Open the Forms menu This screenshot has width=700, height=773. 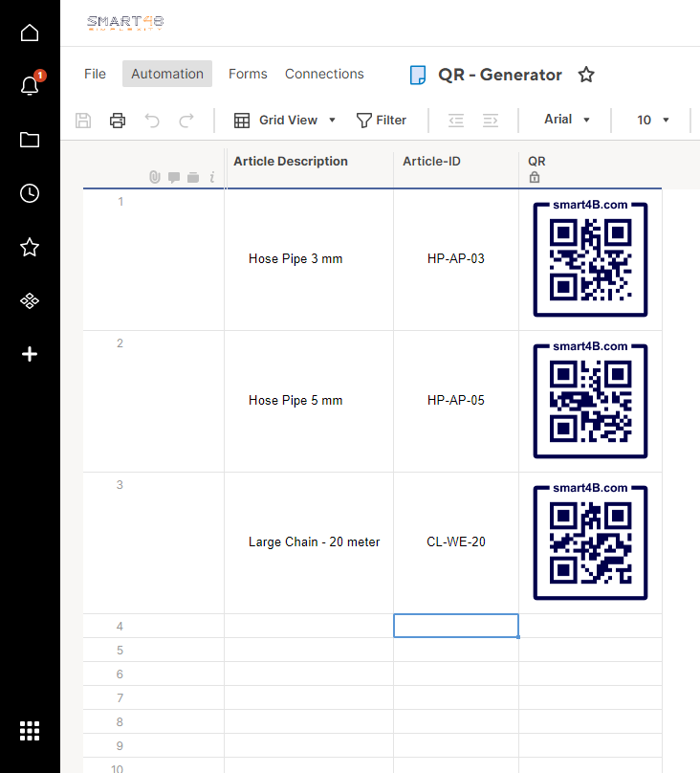coord(248,74)
